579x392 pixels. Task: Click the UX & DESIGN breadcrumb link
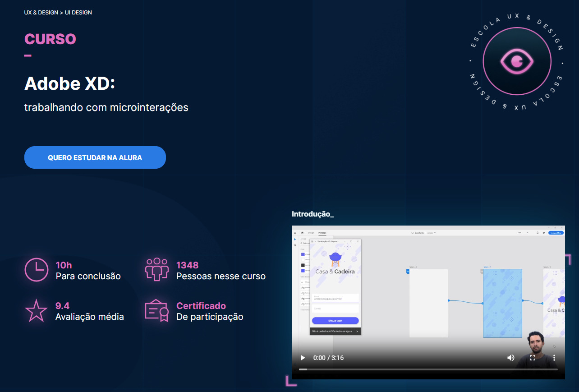(41, 13)
